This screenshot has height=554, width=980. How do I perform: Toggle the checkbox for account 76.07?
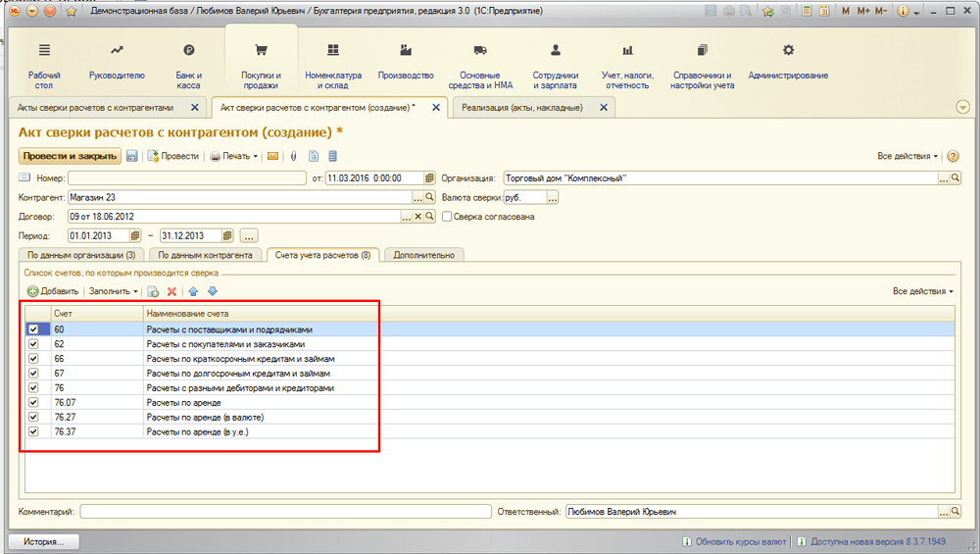tap(34, 403)
